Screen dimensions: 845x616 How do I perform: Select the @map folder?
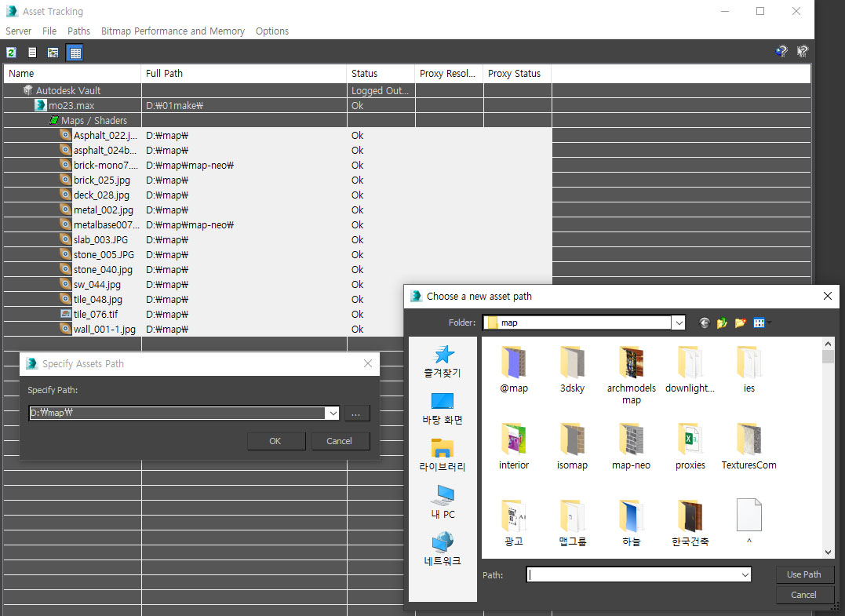click(x=514, y=370)
